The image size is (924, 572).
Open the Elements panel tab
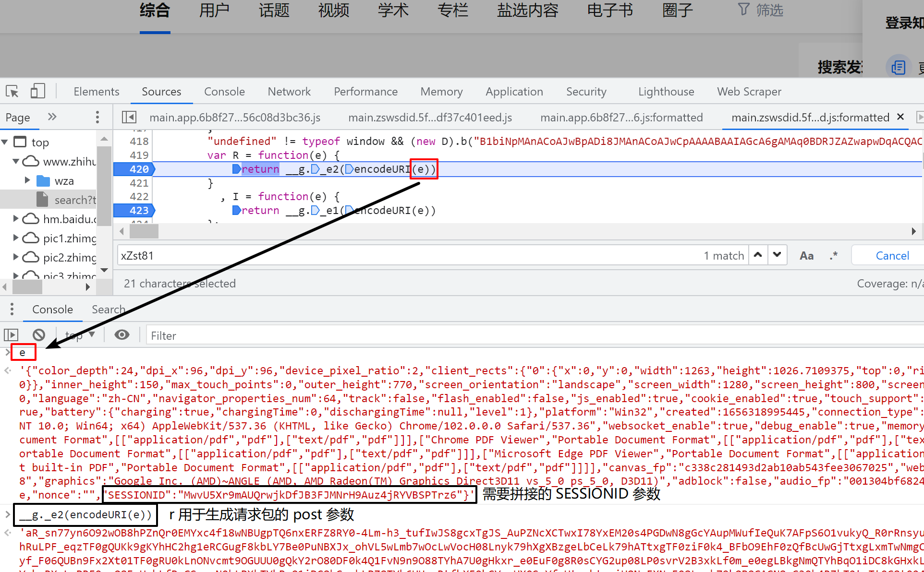96,92
